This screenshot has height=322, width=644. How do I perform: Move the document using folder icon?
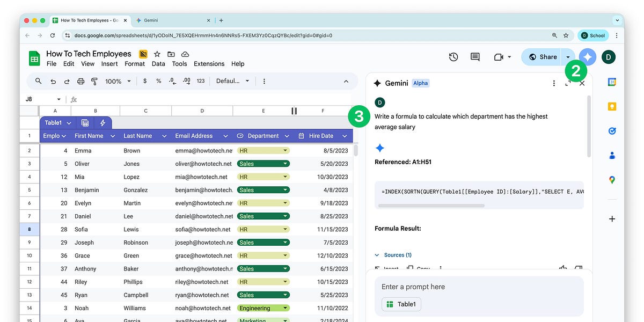[x=171, y=54]
